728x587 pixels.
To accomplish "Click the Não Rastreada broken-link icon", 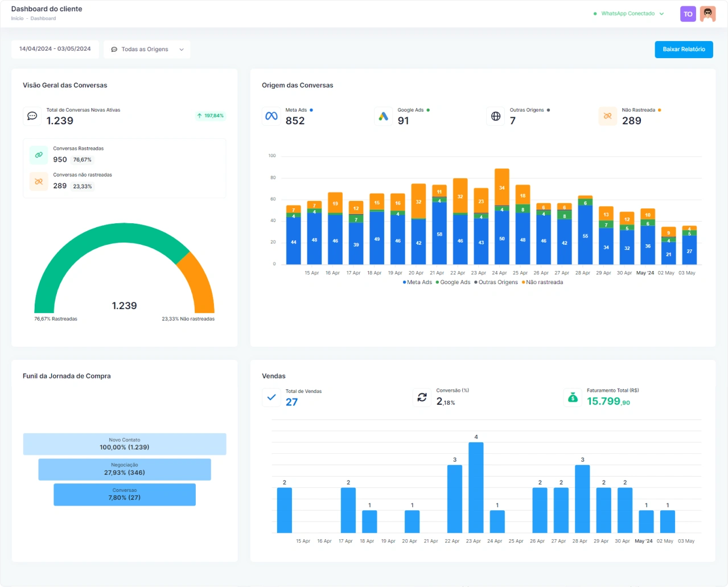I will click(x=608, y=116).
